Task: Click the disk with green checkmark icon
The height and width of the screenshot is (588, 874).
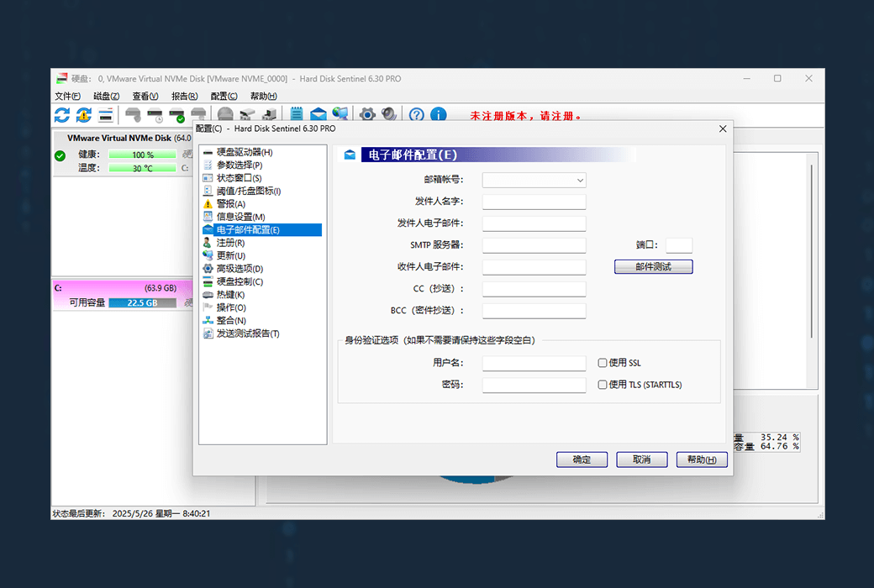Action: [176, 115]
